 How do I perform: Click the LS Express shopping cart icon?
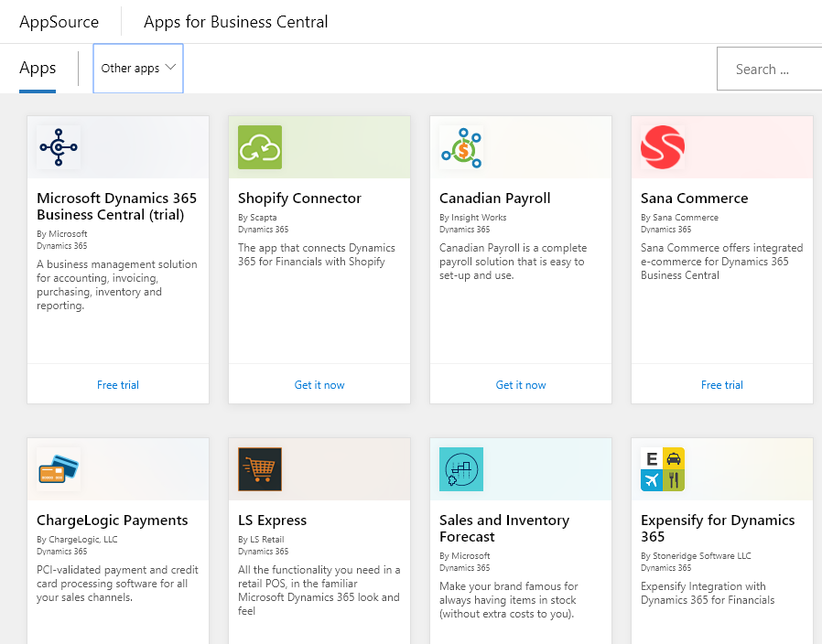(x=260, y=469)
